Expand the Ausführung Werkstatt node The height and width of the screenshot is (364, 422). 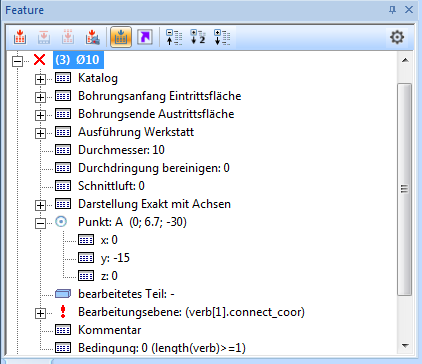[40, 133]
